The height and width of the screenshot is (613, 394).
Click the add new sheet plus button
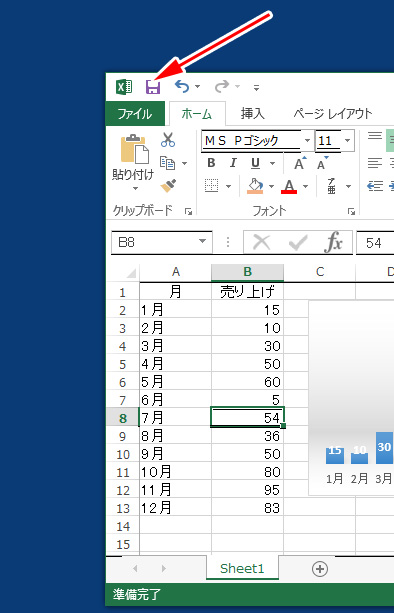click(x=320, y=569)
